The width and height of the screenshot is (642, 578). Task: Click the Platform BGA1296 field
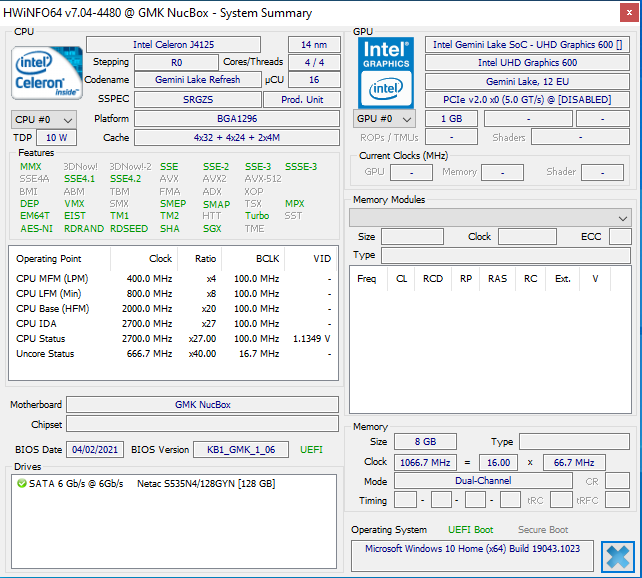[x=237, y=119]
